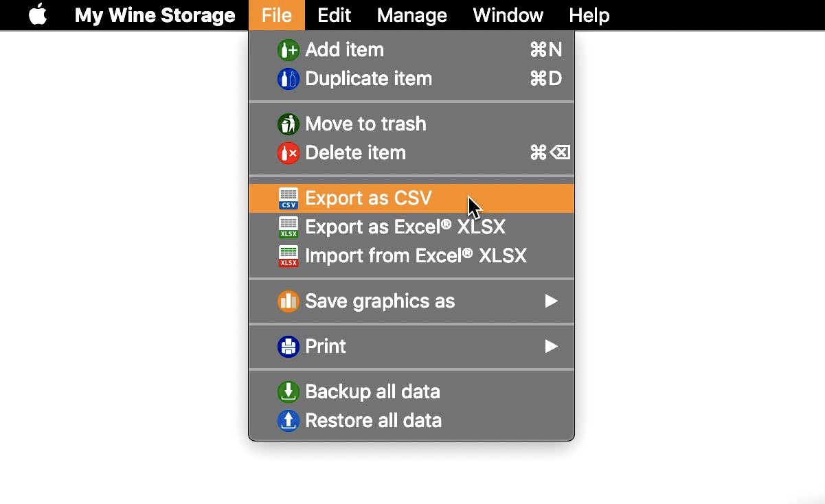This screenshot has width=825, height=504.
Task: Click the Move to trash bin icon
Action: click(288, 124)
